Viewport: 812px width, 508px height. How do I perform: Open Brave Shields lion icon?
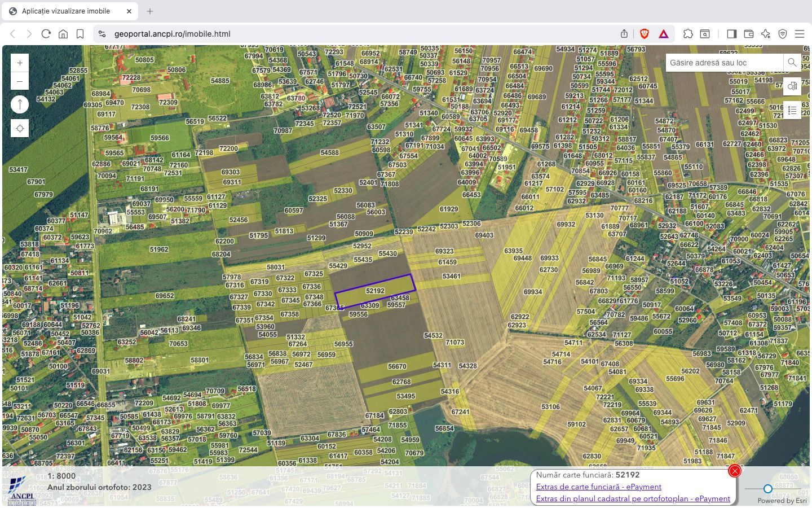[645, 34]
